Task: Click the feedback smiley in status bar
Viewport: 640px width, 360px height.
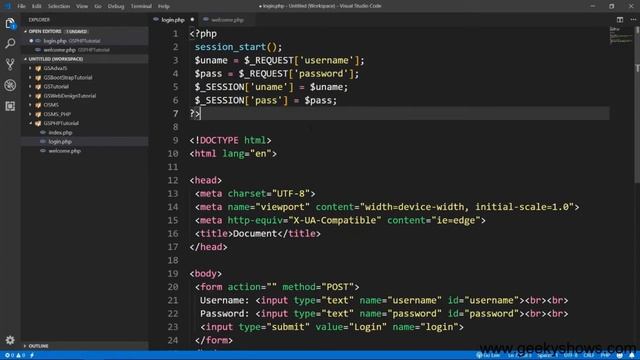Action: [x=620, y=356]
